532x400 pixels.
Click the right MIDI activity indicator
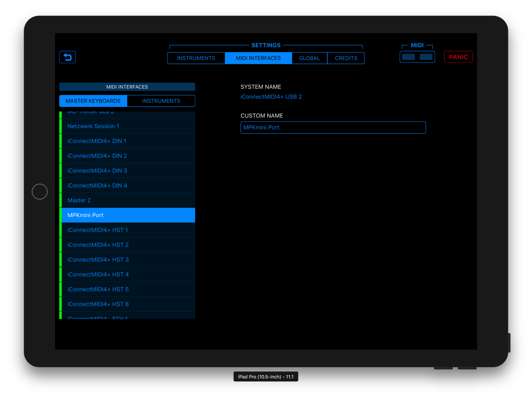426,57
